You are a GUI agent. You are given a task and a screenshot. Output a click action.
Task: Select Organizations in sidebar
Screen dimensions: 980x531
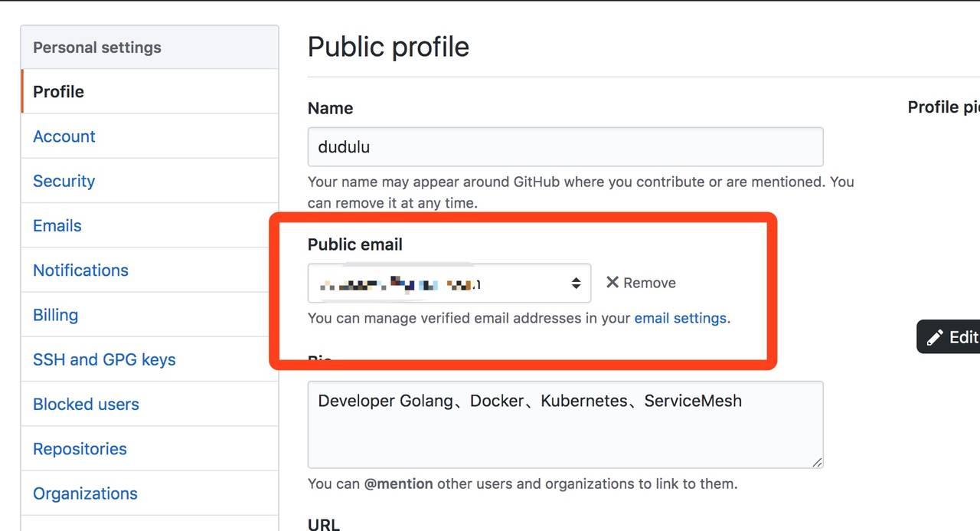click(x=85, y=493)
